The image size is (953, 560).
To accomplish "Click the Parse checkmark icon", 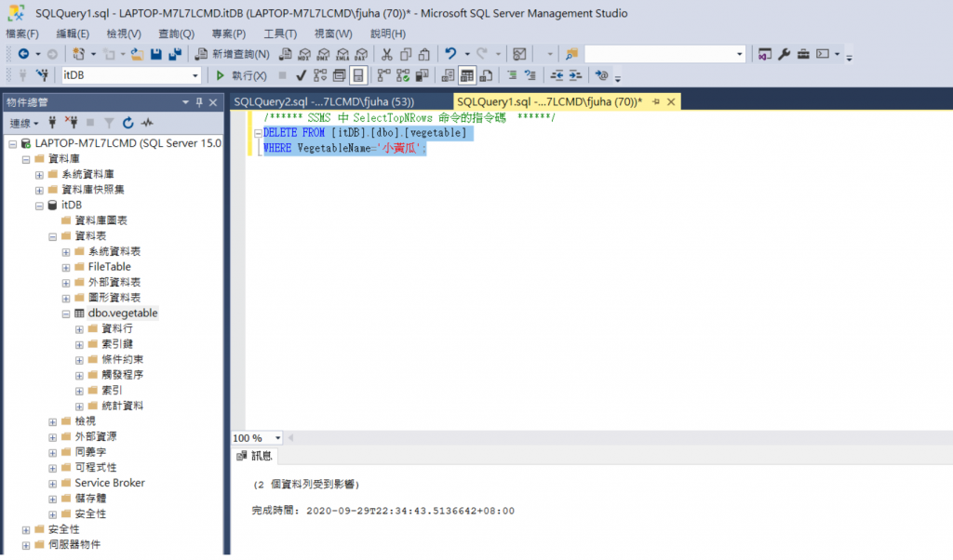I will click(x=301, y=75).
